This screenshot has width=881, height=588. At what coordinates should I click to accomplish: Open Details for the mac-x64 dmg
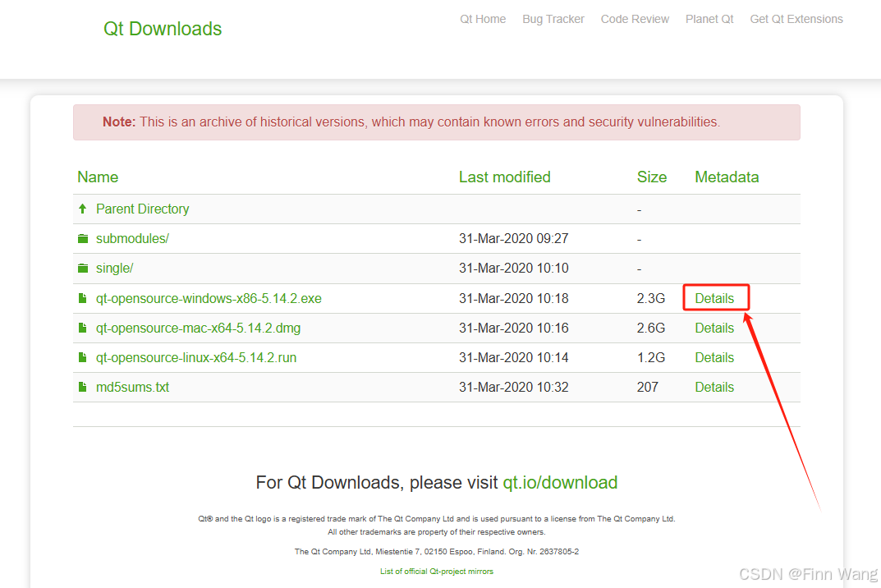point(714,328)
